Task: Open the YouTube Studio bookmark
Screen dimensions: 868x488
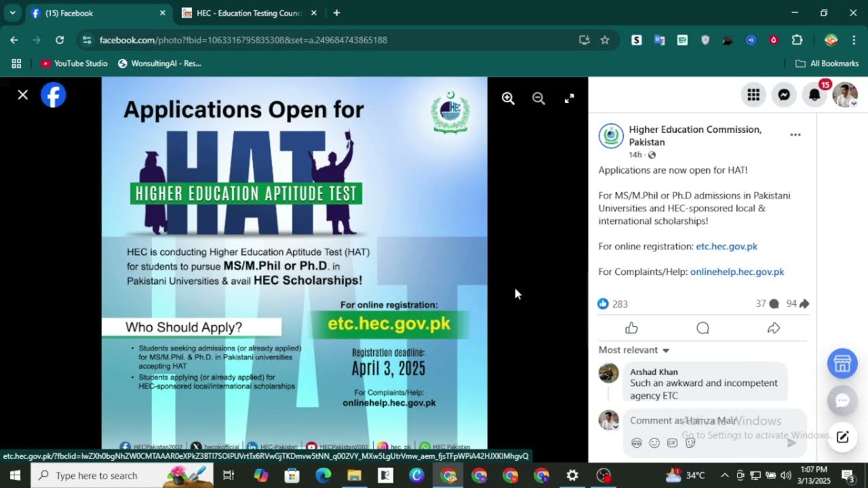Action: [74, 64]
